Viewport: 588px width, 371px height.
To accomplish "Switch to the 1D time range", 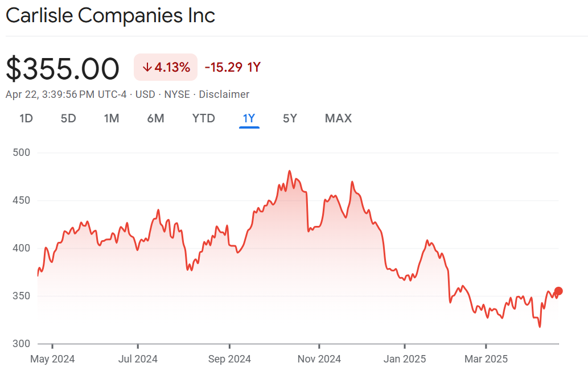I will 26,118.
